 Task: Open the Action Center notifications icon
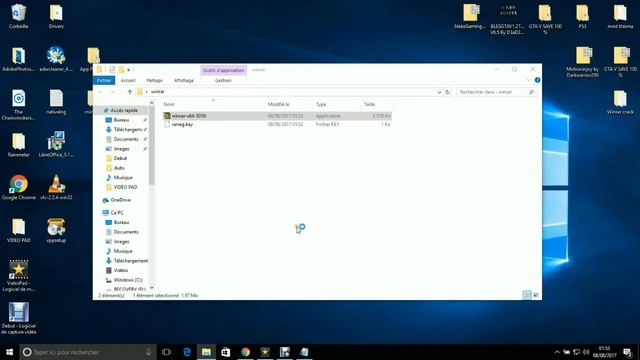tap(628, 352)
